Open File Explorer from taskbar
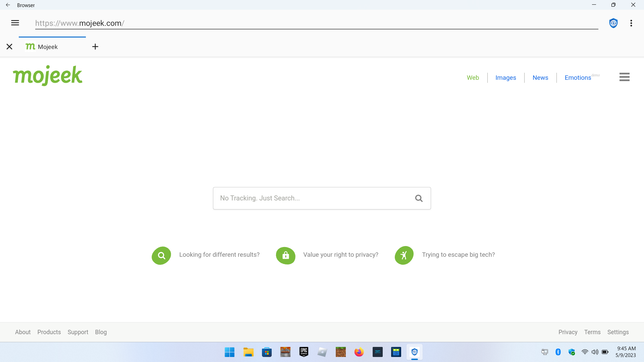 (x=248, y=352)
